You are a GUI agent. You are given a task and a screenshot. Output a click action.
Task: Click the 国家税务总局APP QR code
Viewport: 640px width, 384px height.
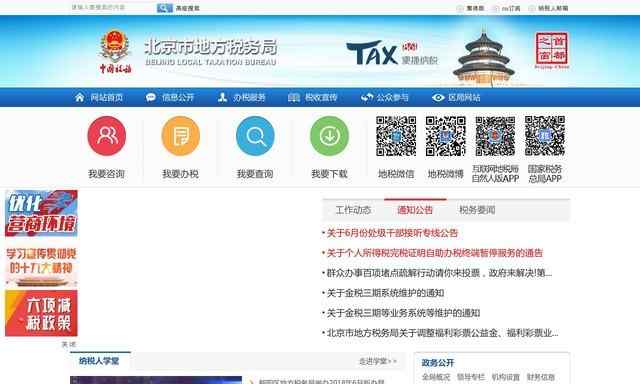coord(545,136)
